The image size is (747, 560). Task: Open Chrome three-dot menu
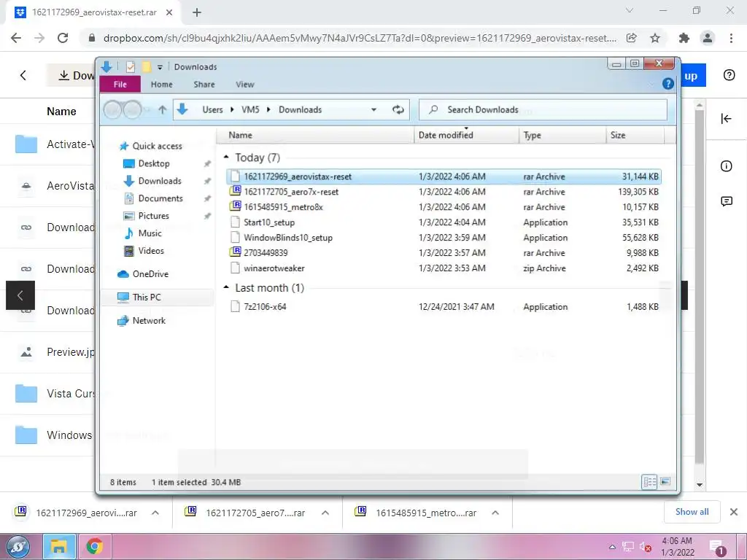tap(731, 38)
